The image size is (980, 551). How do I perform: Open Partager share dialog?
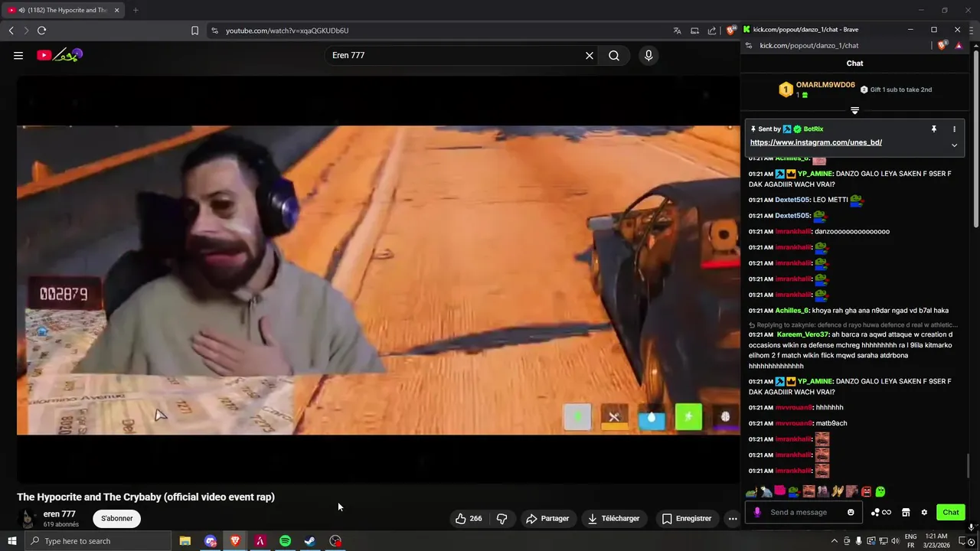click(547, 518)
